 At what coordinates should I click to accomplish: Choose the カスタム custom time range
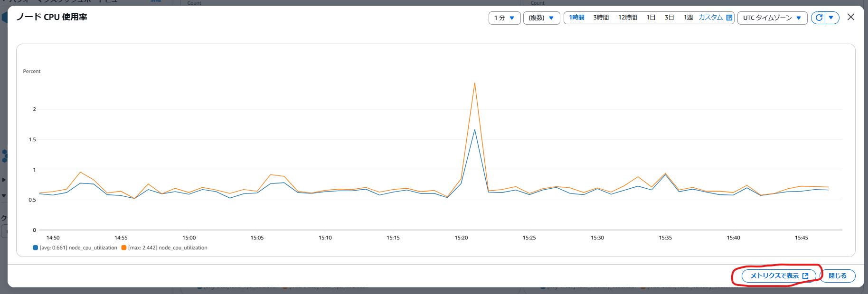click(x=710, y=18)
